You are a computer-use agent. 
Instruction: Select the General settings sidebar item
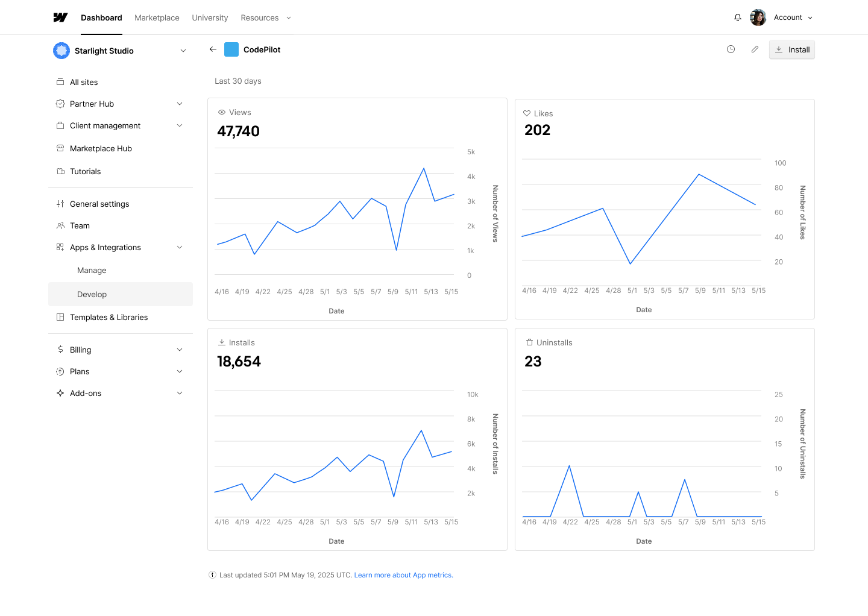tap(99, 204)
